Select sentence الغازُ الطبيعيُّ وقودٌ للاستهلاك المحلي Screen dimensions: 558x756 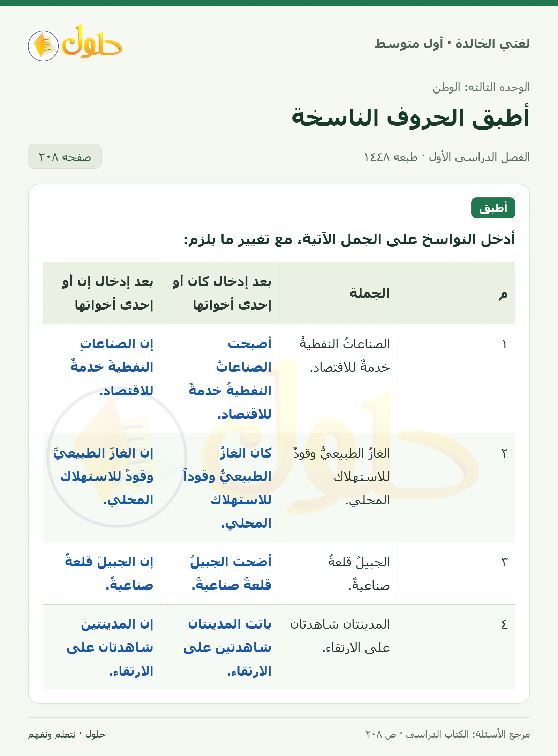pyautogui.click(x=342, y=476)
